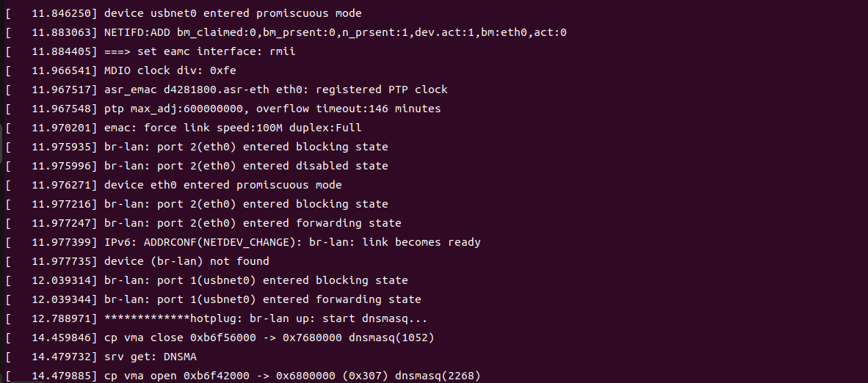Image resolution: width=868 pixels, height=383 pixels.
Task: Click the 'MDIO clock div: 0xfe' line
Action: pos(170,70)
